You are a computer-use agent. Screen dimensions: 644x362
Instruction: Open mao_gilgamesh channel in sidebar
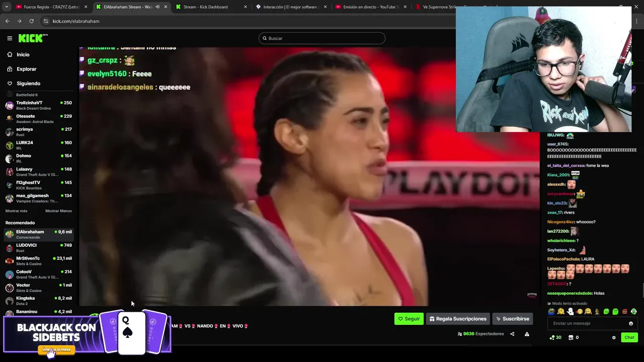(38, 199)
